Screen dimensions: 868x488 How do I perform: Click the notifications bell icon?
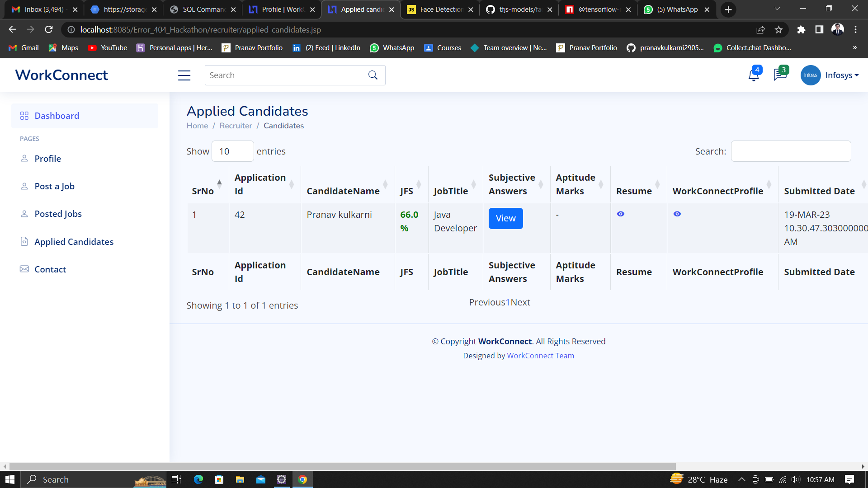click(753, 75)
